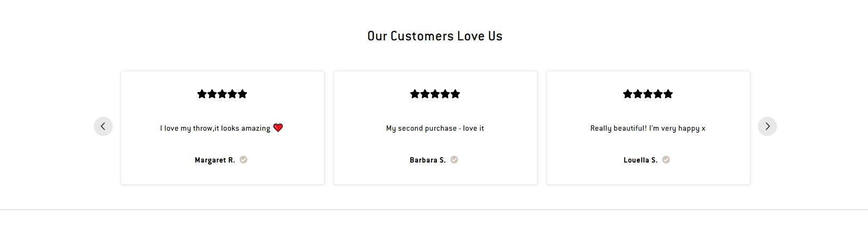Click the verified badge beside Louella S.
The height and width of the screenshot is (230, 868).
point(666,160)
